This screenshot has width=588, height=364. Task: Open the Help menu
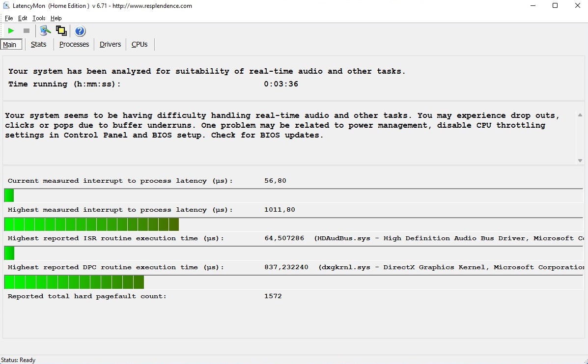[56, 18]
